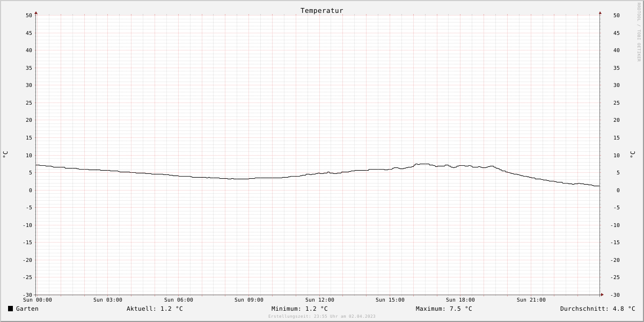Click the black Garten legend color square
This screenshot has height=322, width=644.
click(10, 309)
